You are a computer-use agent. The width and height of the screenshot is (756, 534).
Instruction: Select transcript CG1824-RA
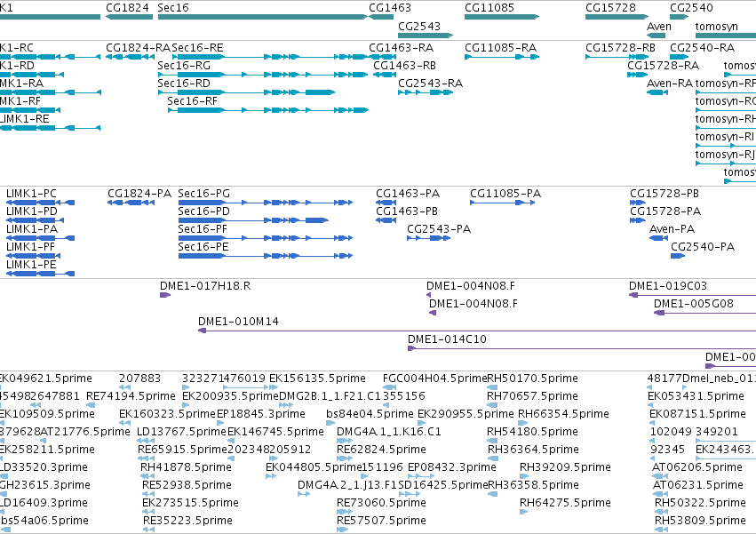coord(139,48)
